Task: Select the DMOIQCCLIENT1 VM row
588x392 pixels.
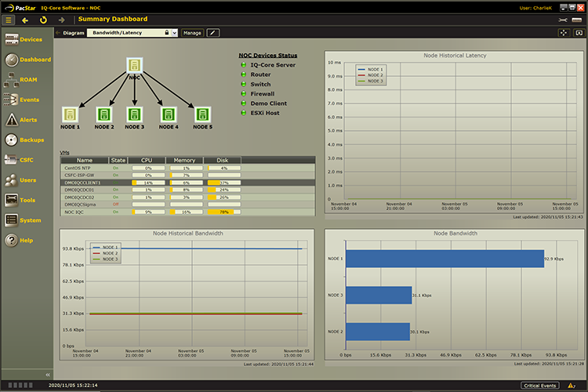Action: (x=187, y=183)
